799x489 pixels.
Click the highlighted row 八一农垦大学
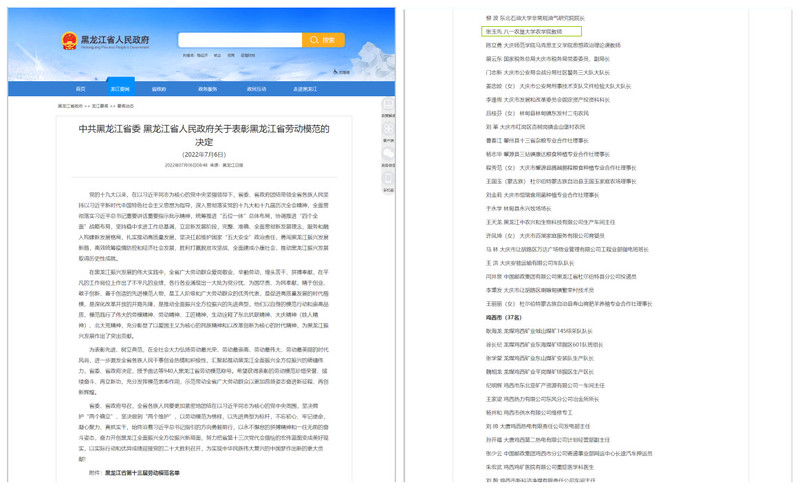(x=531, y=32)
